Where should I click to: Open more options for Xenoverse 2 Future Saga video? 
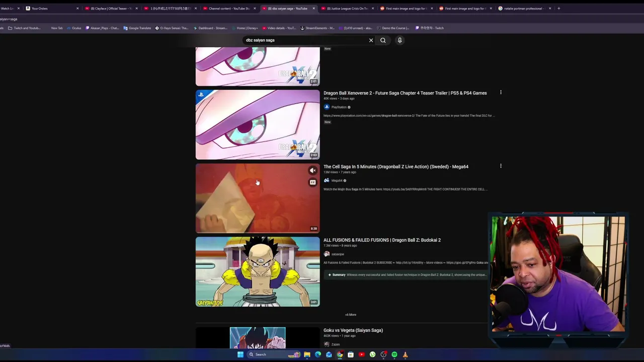click(x=500, y=93)
